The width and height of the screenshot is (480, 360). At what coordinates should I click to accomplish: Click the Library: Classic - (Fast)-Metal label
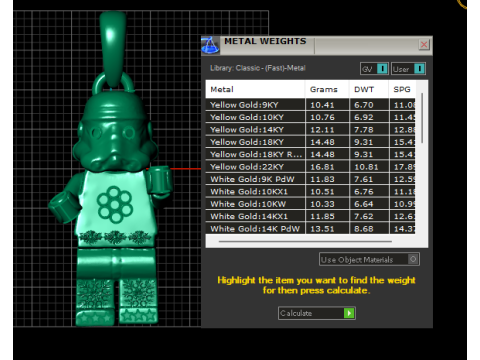coord(258,68)
